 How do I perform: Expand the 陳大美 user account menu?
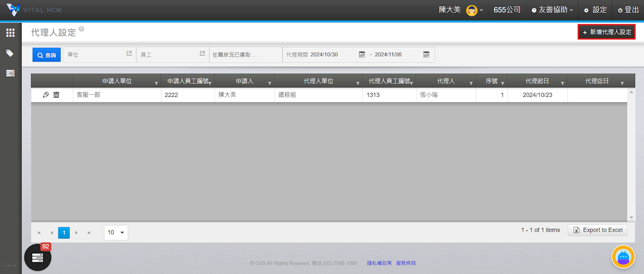pyautogui.click(x=461, y=10)
